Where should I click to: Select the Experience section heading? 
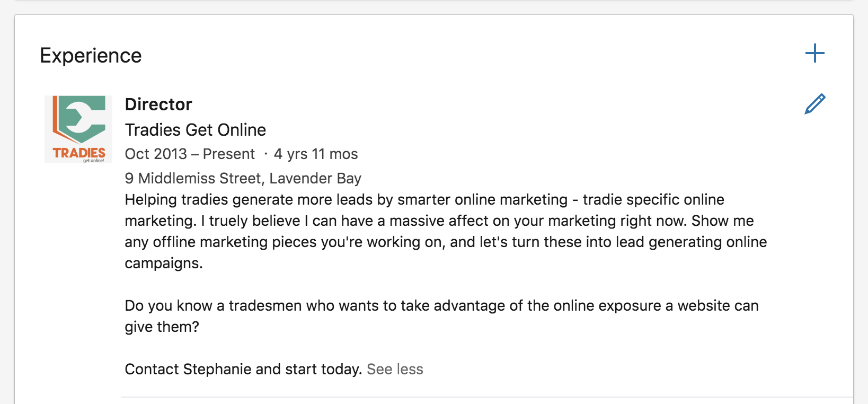91,56
